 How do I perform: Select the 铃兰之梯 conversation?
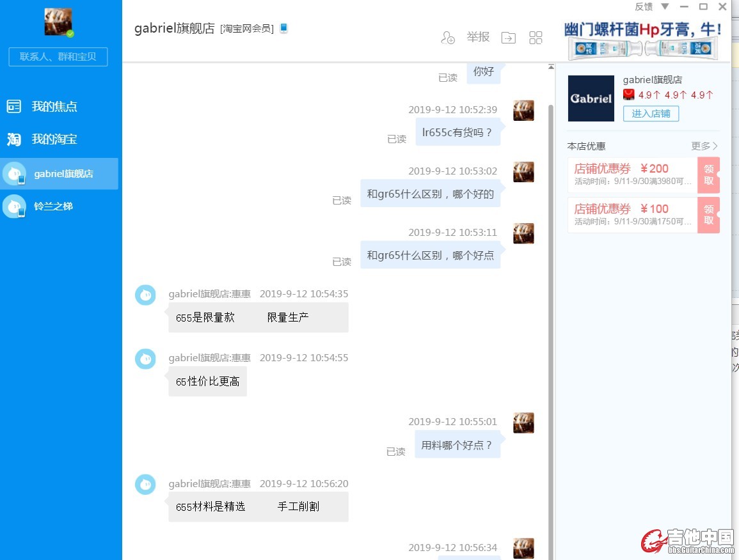53,206
